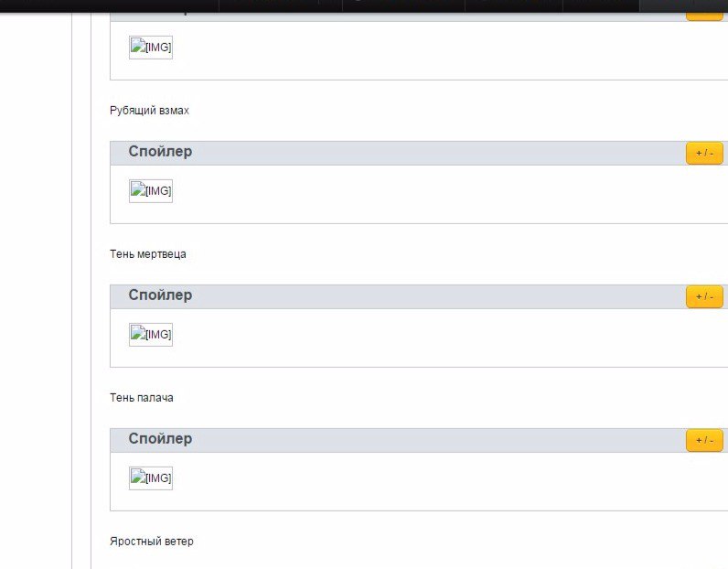
Task: Click the partially hidden orange button at top
Action: click(x=704, y=16)
